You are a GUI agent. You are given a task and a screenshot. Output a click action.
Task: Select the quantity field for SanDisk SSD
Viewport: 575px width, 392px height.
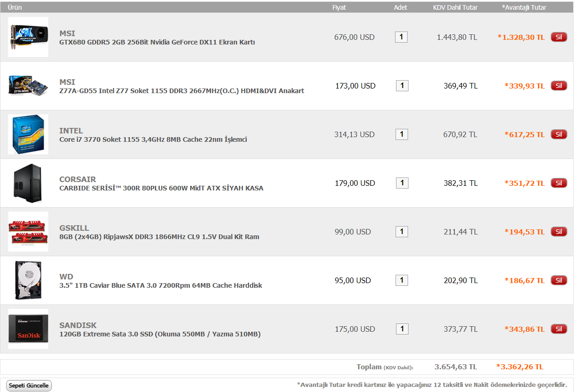click(402, 329)
